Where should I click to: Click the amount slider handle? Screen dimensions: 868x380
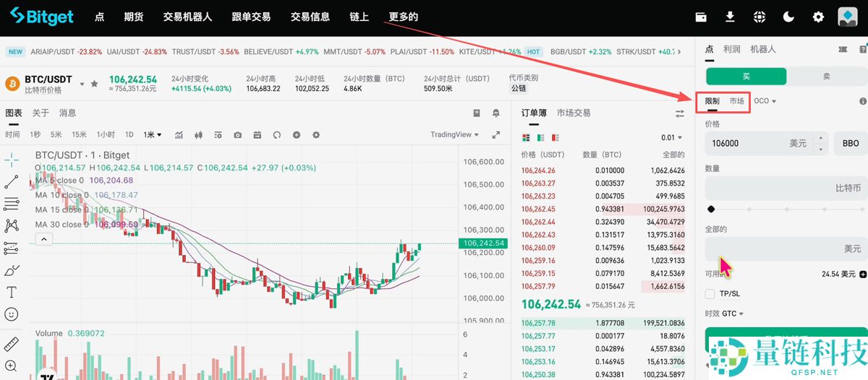tap(711, 209)
